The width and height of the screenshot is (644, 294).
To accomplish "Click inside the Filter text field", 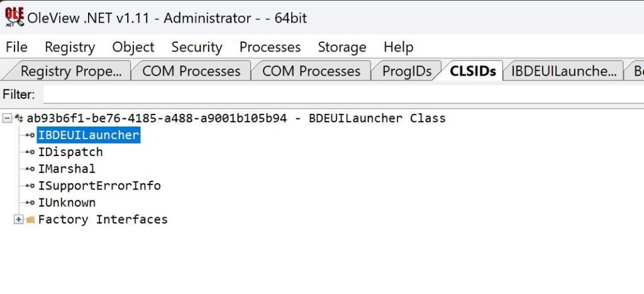I will click(340, 95).
